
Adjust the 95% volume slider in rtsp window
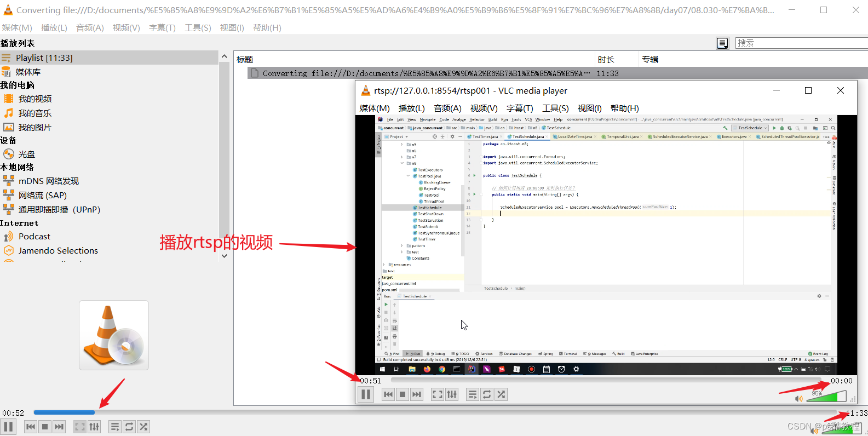click(826, 395)
